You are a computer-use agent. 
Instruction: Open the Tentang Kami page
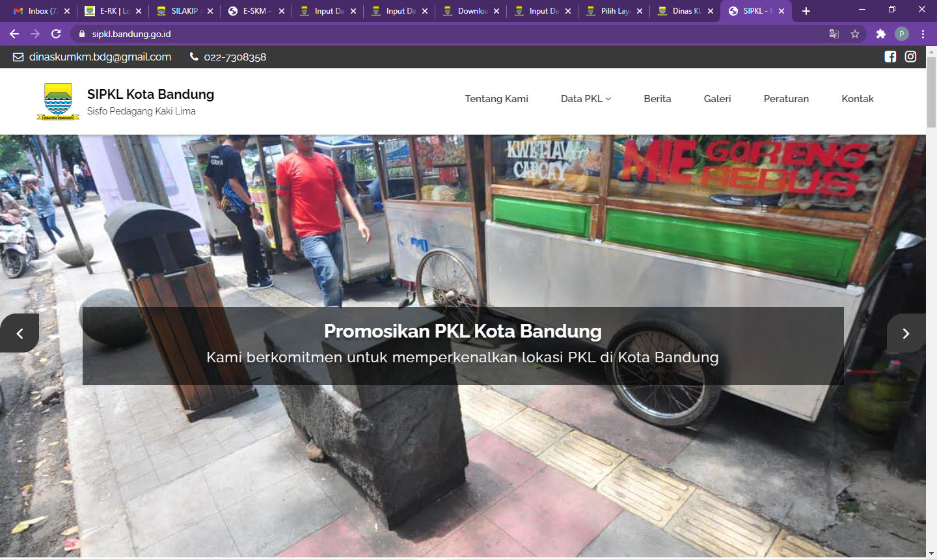496,99
